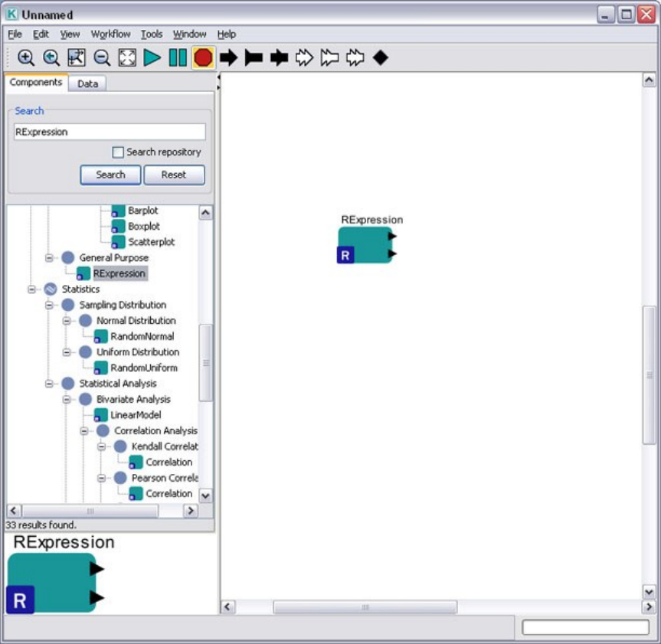This screenshot has height=644, width=661.
Task: Click the Reset button
Action: 174,175
